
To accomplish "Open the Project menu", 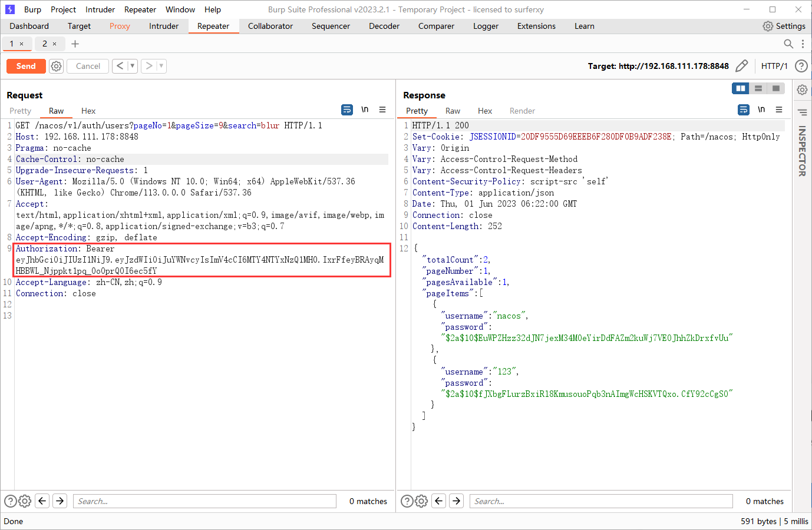I will (63, 9).
